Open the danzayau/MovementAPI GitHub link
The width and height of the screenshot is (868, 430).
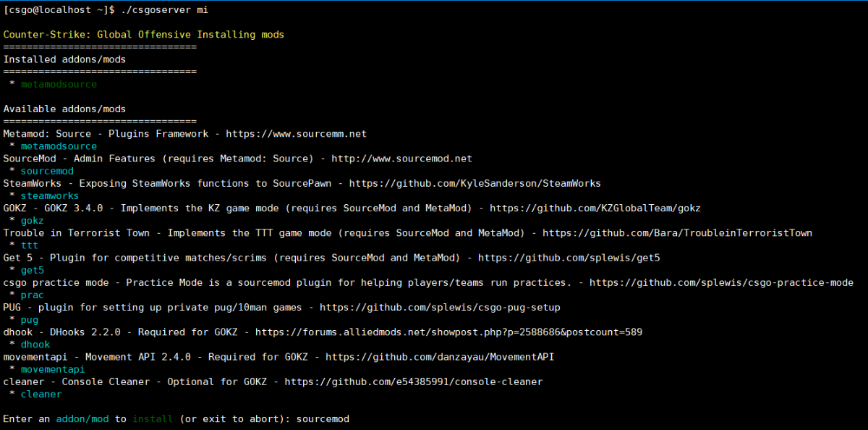pyautogui.click(x=440, y=357)
